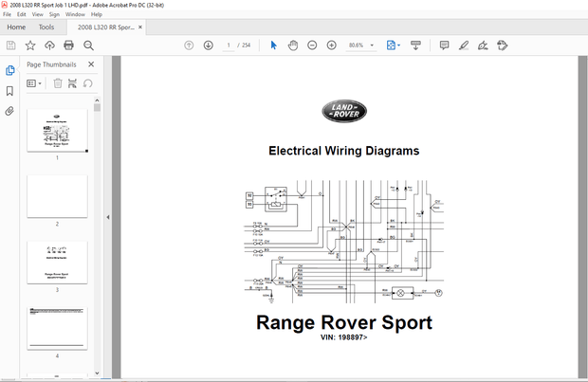Open the File menu
This screenshot has height=382, width=588.
pyautogui.click(x=8, y=14)
